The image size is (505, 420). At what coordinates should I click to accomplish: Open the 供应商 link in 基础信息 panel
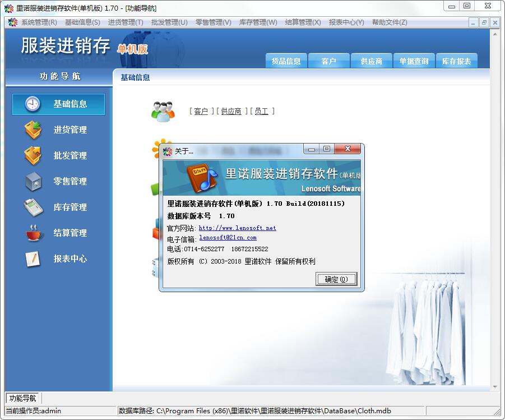click(231, 111)
